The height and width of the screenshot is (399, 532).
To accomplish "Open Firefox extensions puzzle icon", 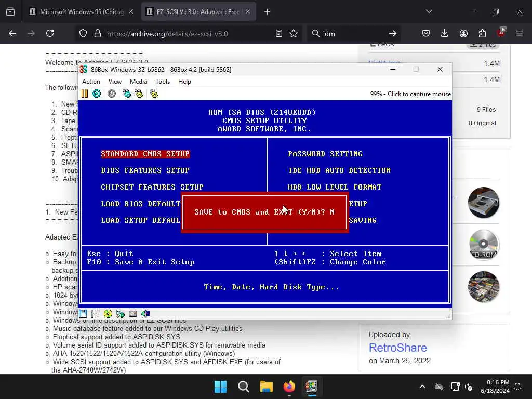I will pos(482,33).
